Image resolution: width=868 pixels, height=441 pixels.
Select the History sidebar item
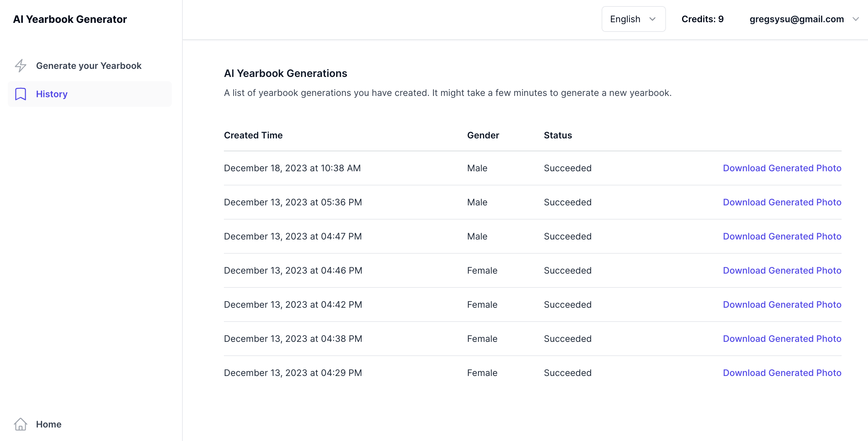point(90,94)
